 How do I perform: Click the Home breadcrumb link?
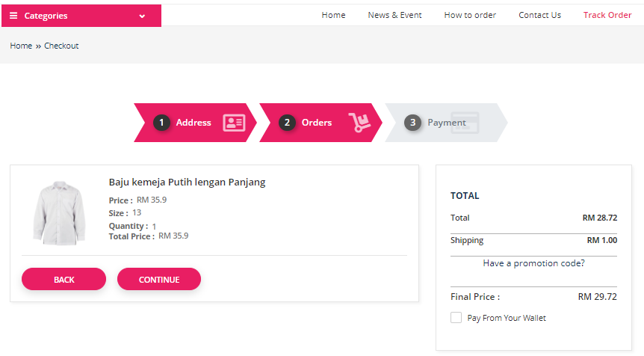(x=21, y=46)
